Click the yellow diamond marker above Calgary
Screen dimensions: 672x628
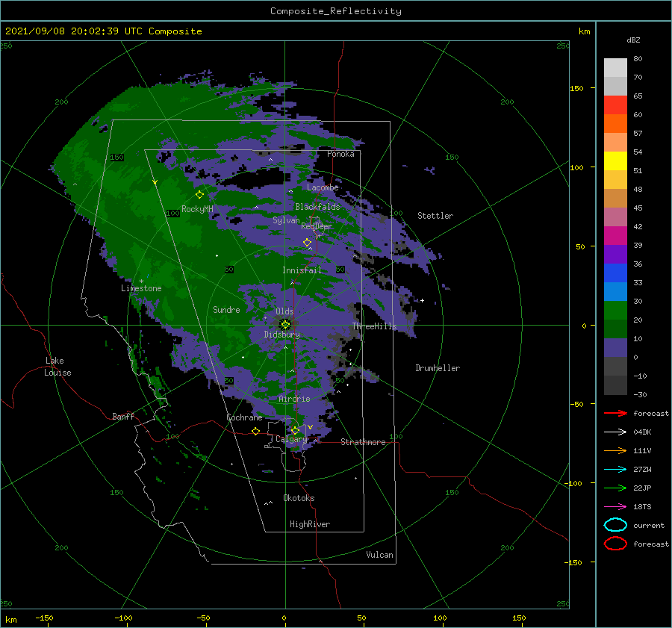coord(295,430)
